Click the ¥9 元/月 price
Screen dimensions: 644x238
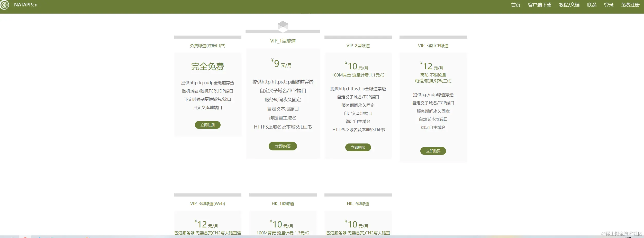(x=282, y=63)
